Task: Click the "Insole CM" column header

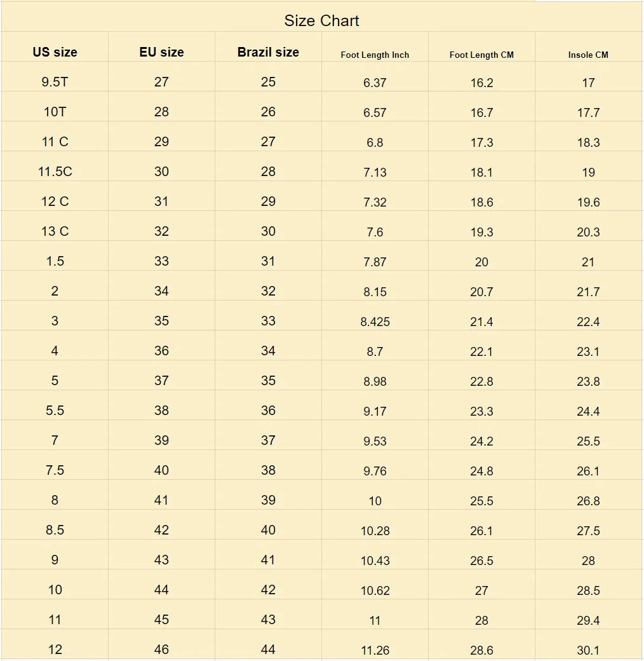Action: coord(588,55)
